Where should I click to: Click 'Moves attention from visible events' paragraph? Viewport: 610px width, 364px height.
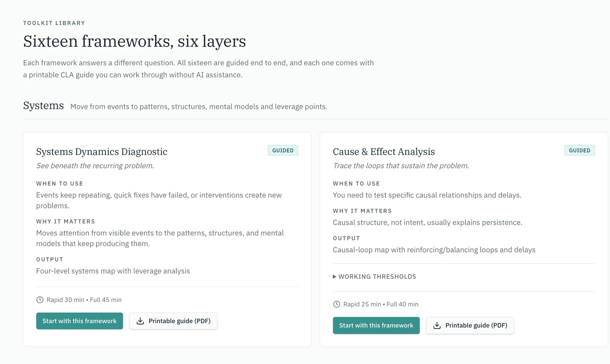(160, 238)
